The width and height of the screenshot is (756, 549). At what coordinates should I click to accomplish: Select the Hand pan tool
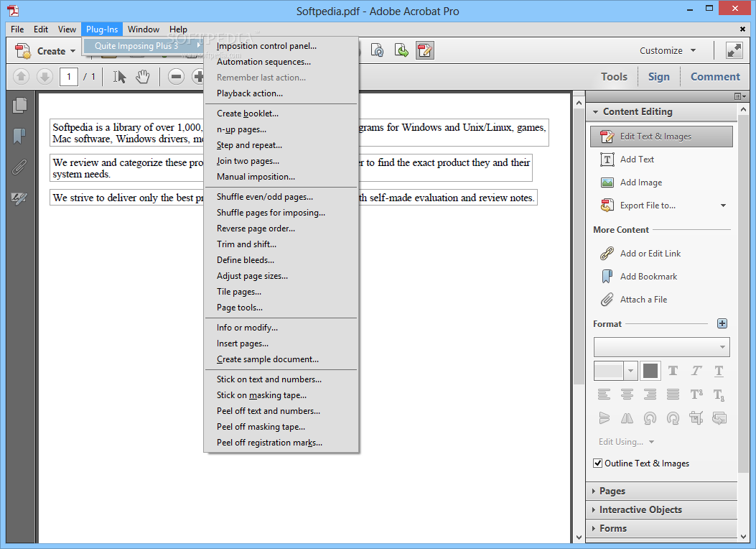point(143,77)
